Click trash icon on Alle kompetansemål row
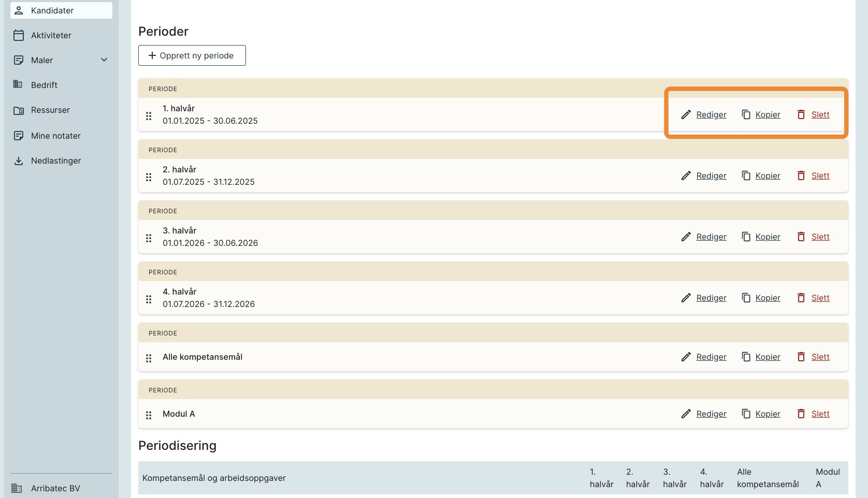This screenshot has width=868, height=498. 801,357
